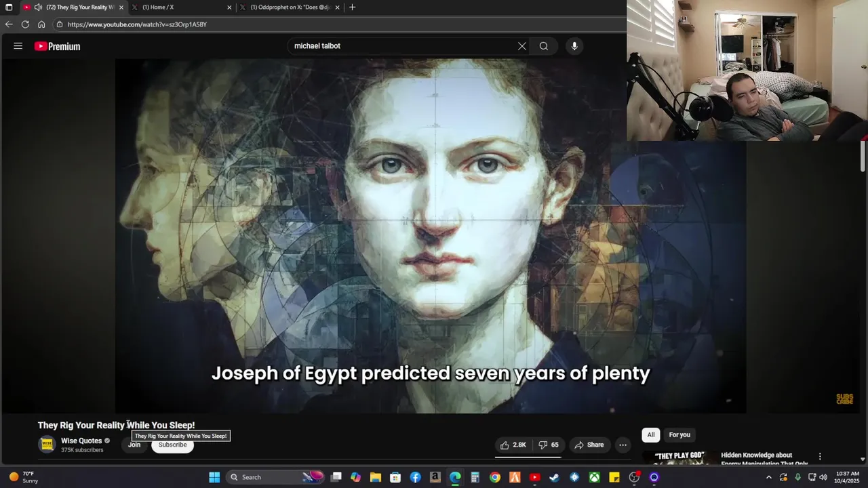The width and height of the screenshot is (868, 488).
Task: Launch Steam from the taskbar
Action: (554, 477)
